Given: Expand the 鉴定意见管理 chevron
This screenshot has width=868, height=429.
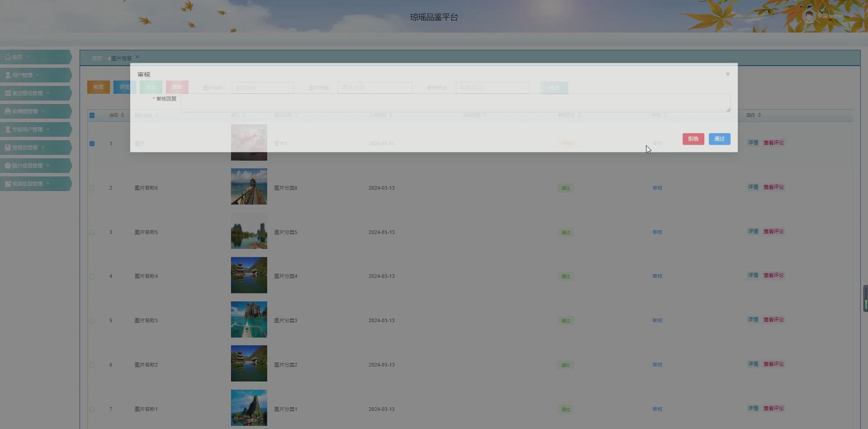Looking at the screenshot, I should coord(48,93).
